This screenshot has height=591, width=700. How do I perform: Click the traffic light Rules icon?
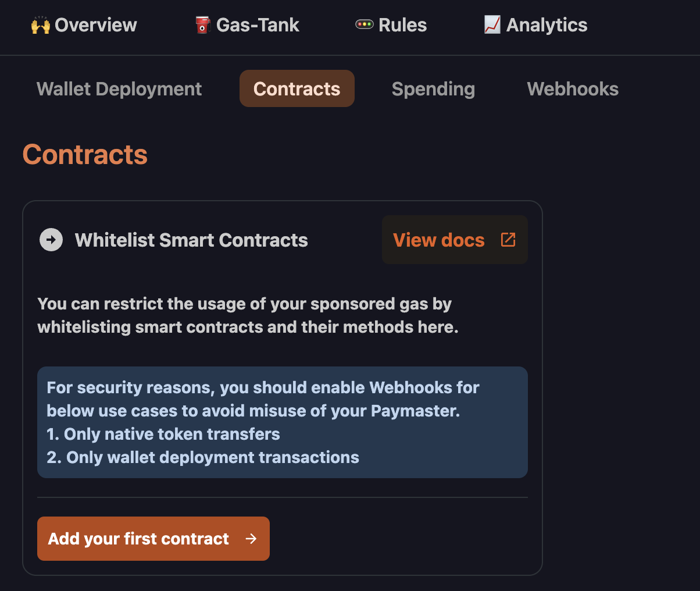coord(365,24)
